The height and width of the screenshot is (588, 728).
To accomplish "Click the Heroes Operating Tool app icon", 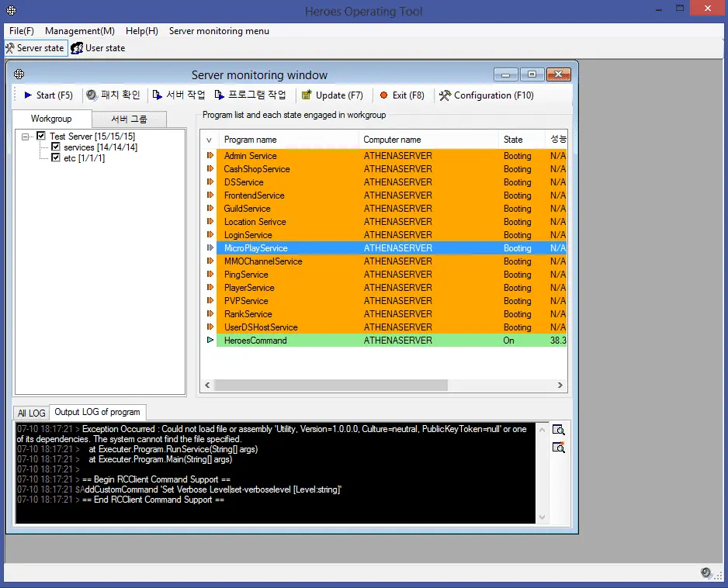I will point(12,10).
